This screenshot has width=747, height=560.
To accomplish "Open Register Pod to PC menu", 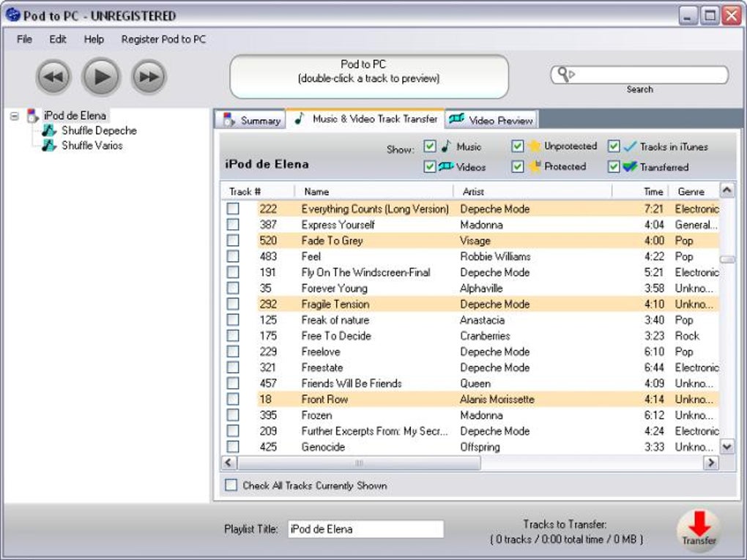I will pos(163,39).
